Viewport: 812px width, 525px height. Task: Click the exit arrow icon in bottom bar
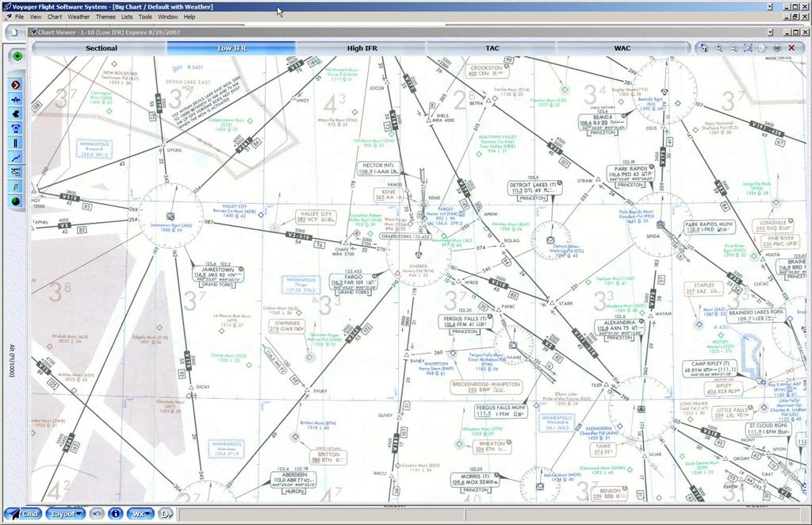click(166, 514)
